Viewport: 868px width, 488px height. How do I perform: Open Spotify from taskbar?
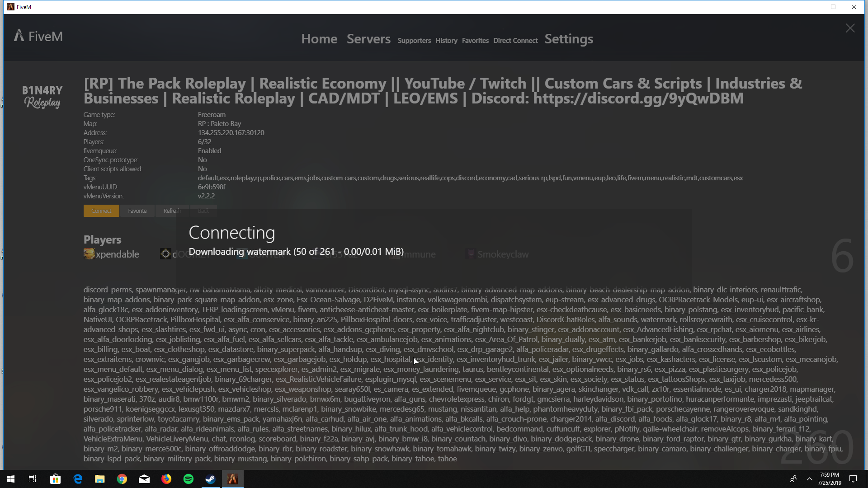[x=189, y=479]
